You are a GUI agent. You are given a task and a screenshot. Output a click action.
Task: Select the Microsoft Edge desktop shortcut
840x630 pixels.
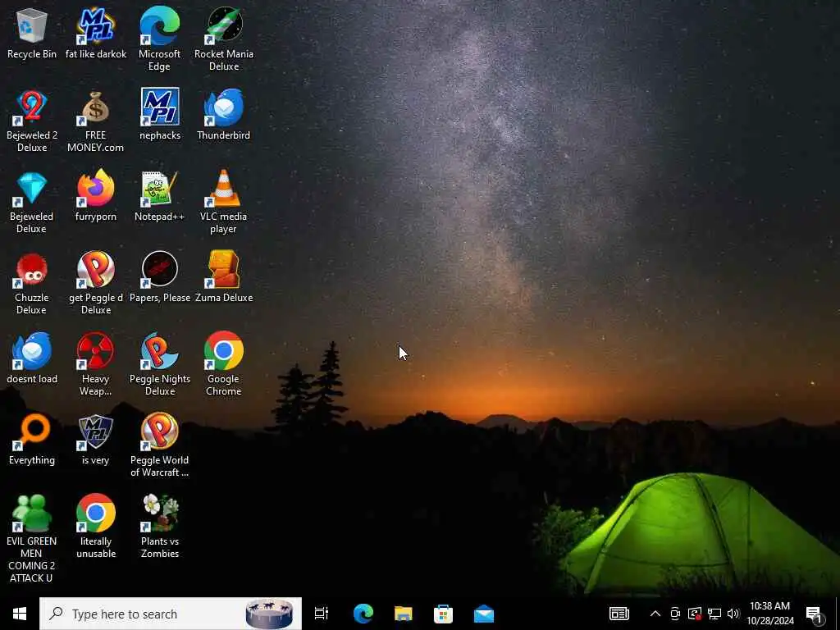click(x=160, y=25)
